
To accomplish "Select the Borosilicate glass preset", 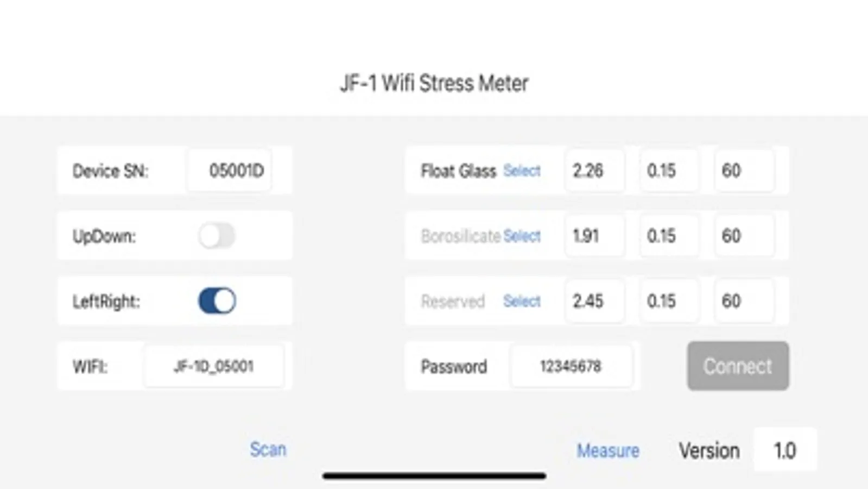I will click(522, 236).
